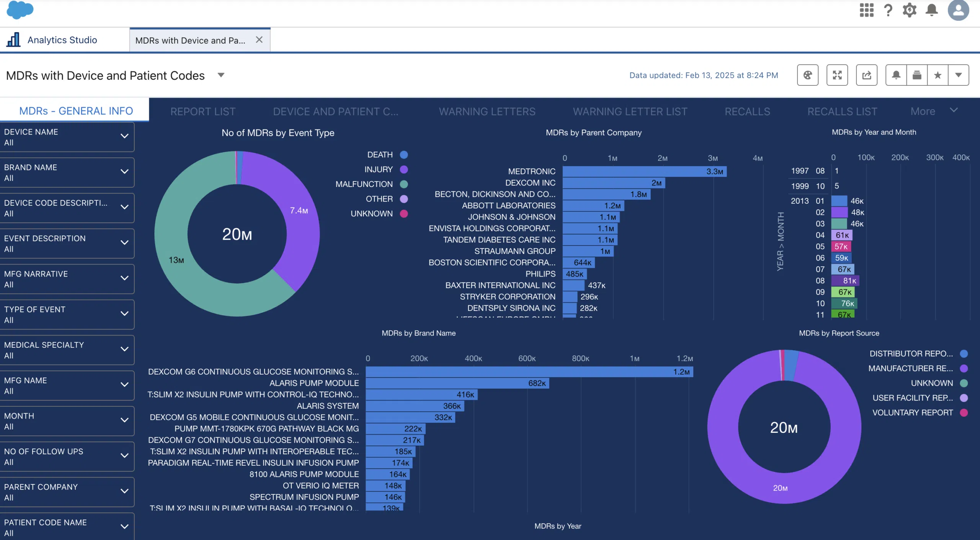Close the MDRs with Device tab

click(259, 40)
